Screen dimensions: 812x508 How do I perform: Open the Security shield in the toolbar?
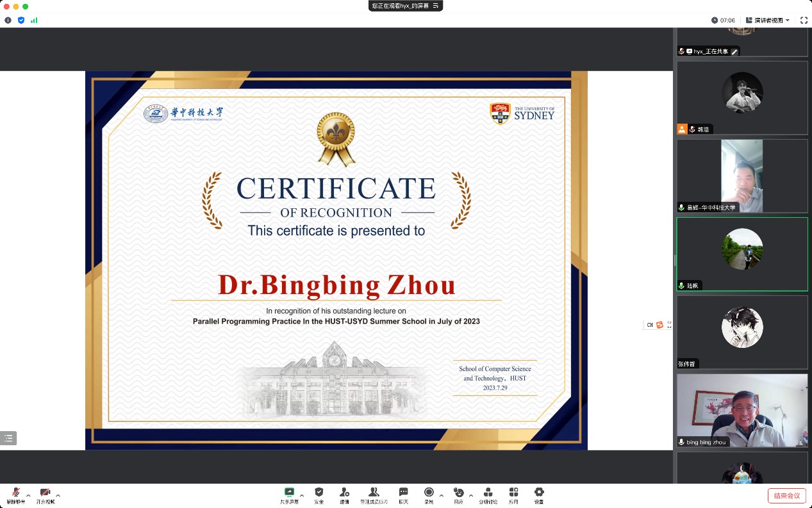pos(319,493)
